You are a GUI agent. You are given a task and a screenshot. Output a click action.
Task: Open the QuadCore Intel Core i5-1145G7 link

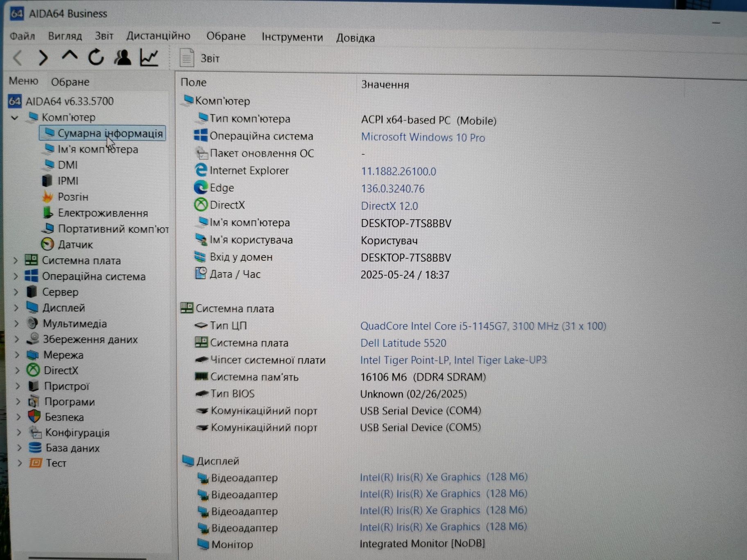483,326
